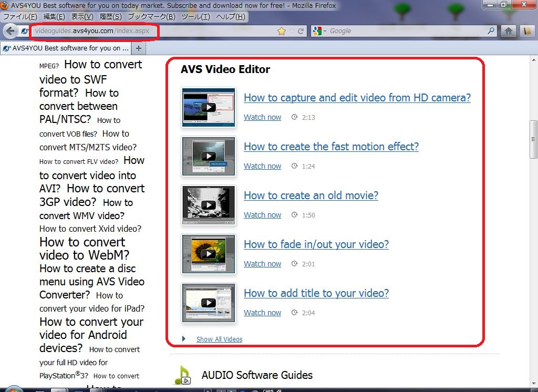Image resolution: width=538 pixels, height=392 pixels.
Task: Click the AUDIO Software Guides heading
Action: pyautogui.click(x=257, y=375)
